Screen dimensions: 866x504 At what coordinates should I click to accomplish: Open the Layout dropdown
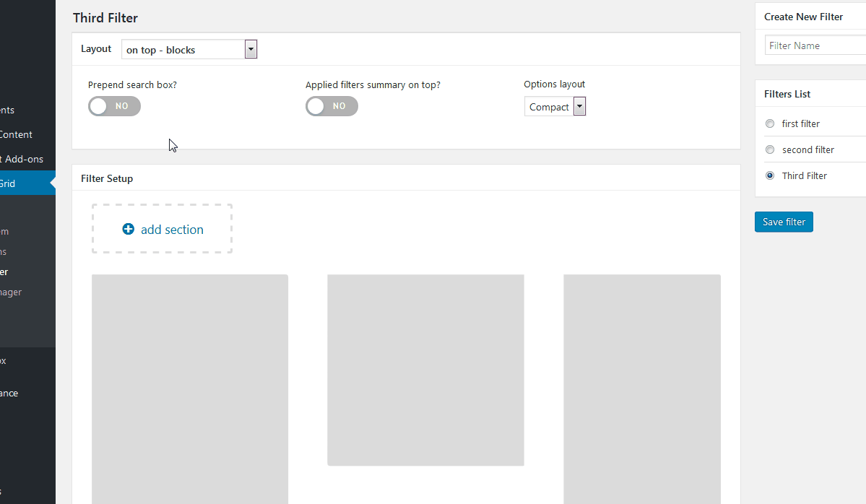(x=189, y=49)
